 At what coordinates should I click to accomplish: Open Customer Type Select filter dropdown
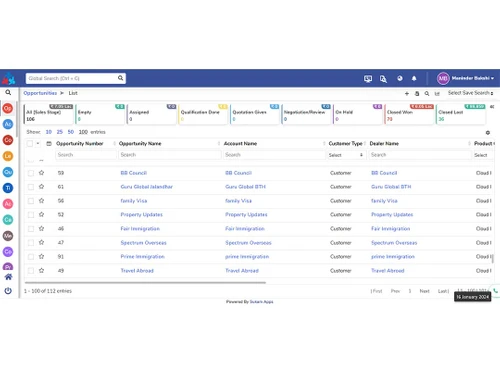click(346, 155)
